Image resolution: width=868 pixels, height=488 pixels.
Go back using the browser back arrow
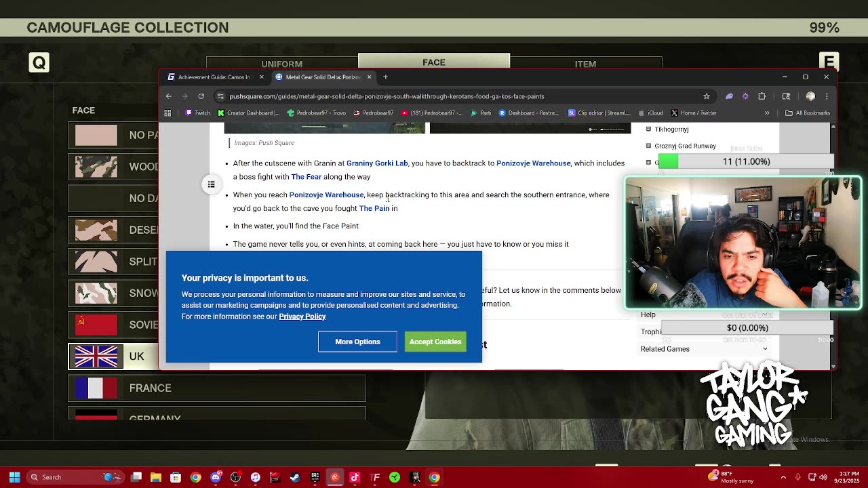tap(169, 96)
